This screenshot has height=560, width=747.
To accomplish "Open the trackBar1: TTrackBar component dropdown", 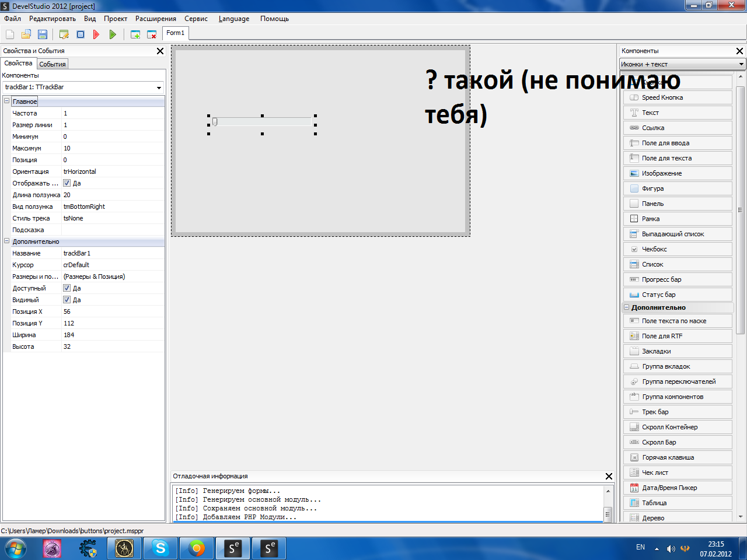I will coord(159,87).
